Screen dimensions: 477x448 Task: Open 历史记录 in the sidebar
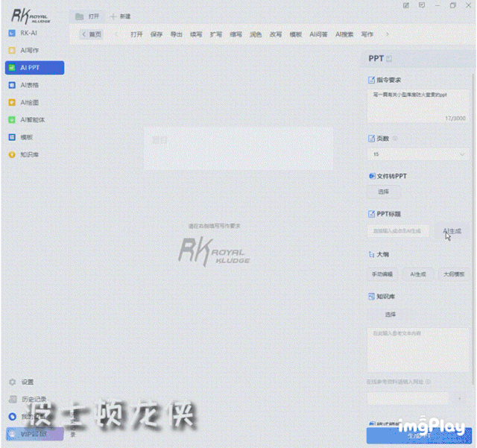(28, 399)
